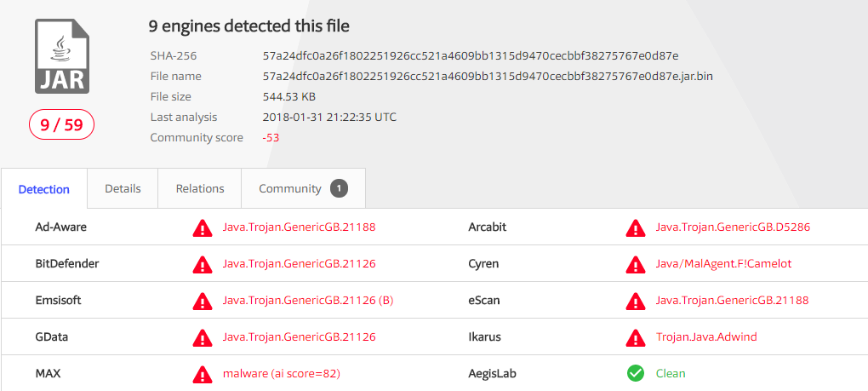Image resolution: width=868 pixels, height=391 pixels.
Task: Click the MAX malware warning icon
Action: pyautogui.click(x=203, y=374)
